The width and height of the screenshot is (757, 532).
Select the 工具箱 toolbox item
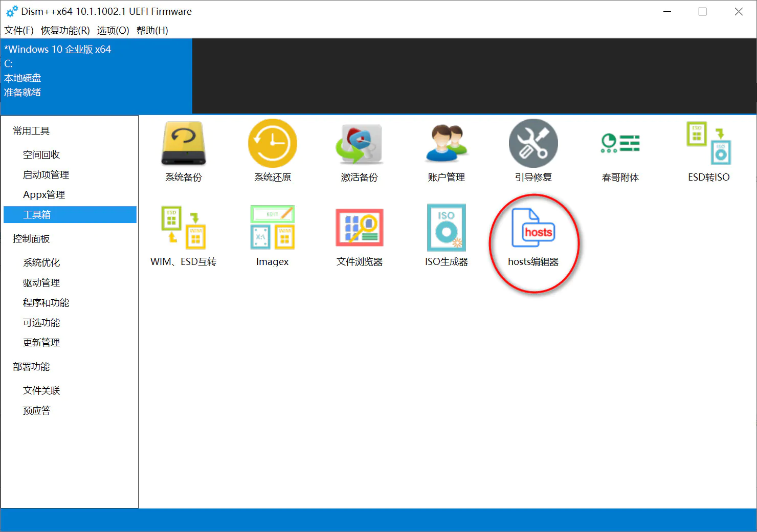click(70, 214)
